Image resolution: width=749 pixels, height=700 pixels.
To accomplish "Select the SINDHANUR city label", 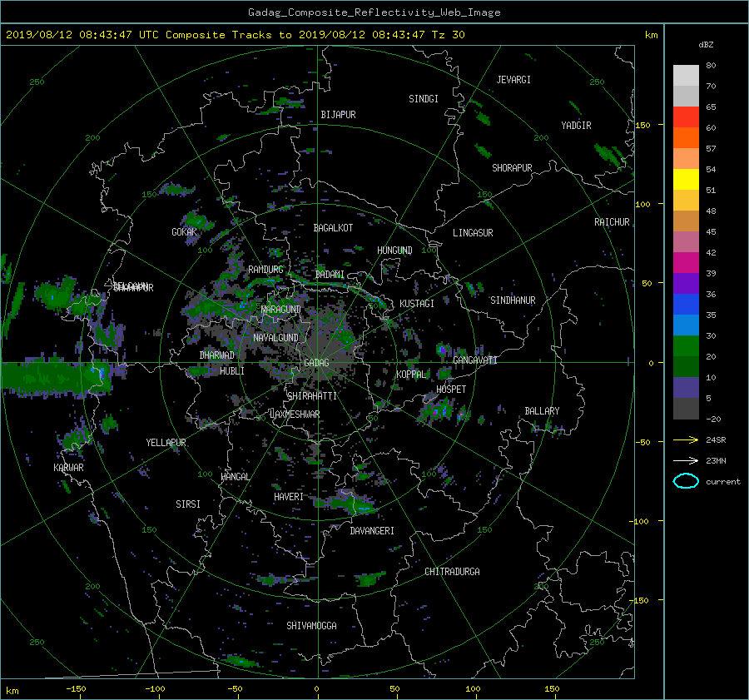I will (513, 300).
